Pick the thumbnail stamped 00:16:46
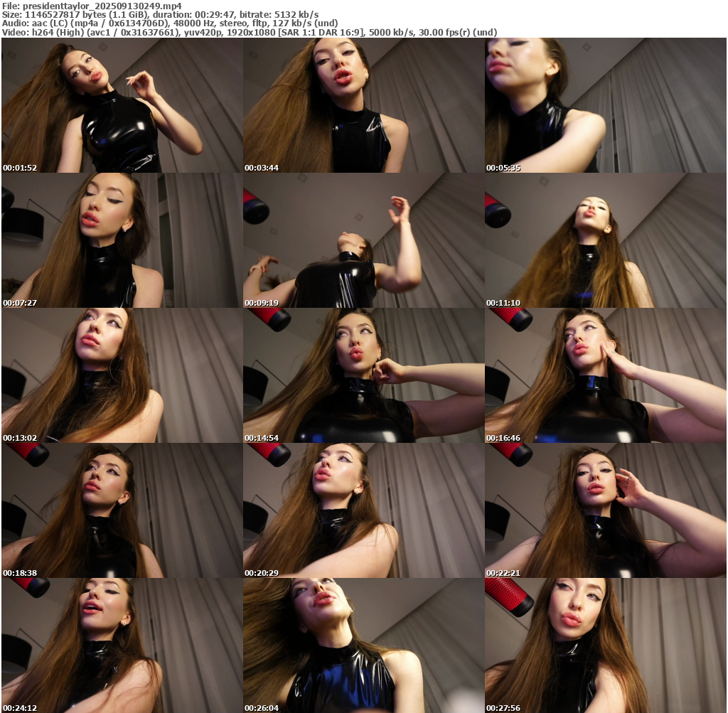The height and width of the screenshot is (713, 728). tap(606, 375)
